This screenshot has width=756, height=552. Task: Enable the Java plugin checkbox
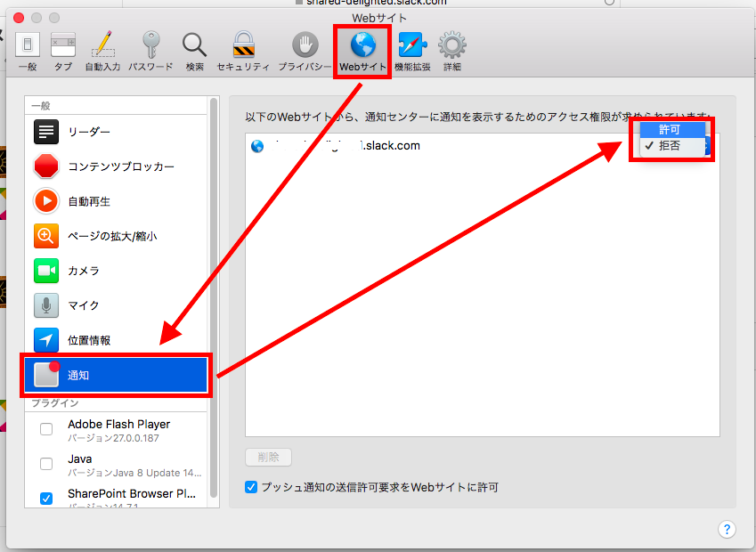pyautogui.click(x=46, y=464)
